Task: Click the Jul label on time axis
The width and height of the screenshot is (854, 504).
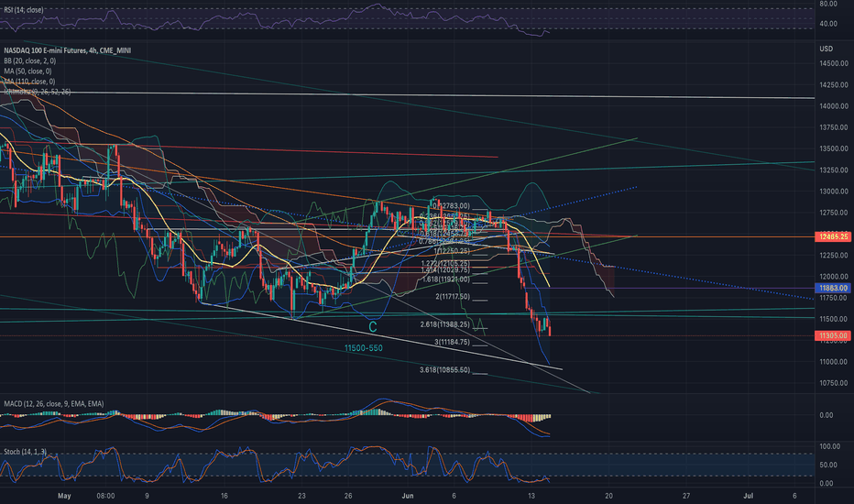Action: point(749,496)
